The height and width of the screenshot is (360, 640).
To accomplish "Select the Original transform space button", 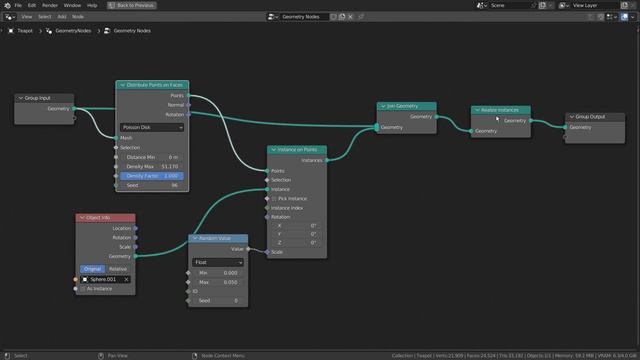I will click(92, 269).
